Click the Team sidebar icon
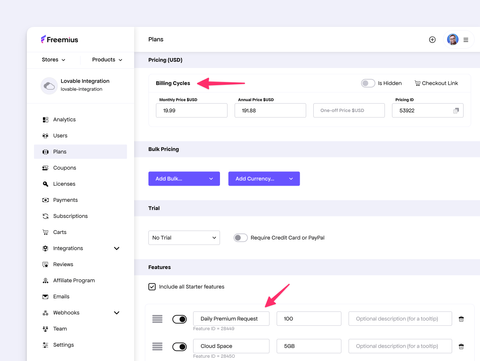The width and height of the screenshot is (480, 361). pyautogui.click(x=45, y=329)
